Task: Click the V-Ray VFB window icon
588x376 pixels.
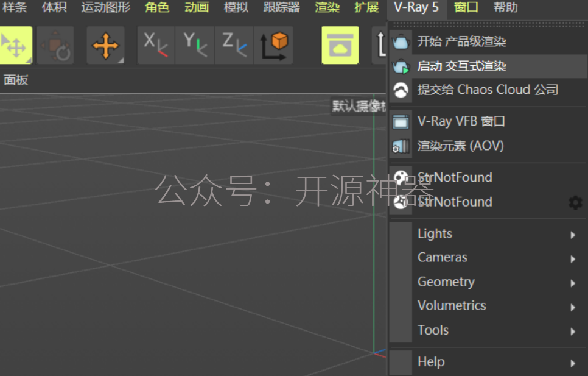Action: (x=401, y=122)
